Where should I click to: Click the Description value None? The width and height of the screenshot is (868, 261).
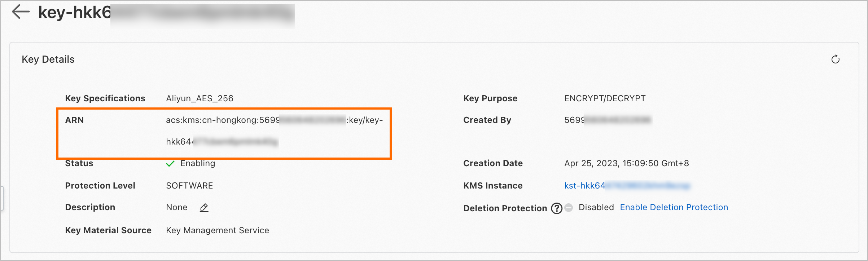[176, 207]
